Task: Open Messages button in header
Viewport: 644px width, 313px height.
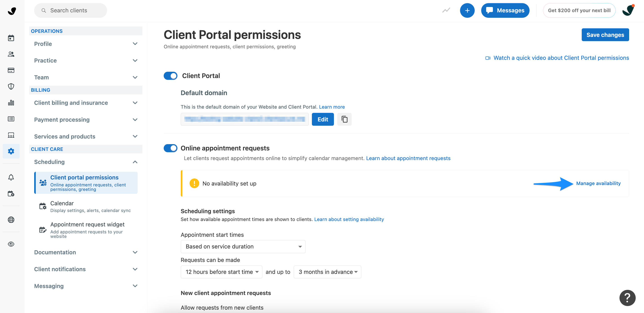Action: (x=505, y=10)
